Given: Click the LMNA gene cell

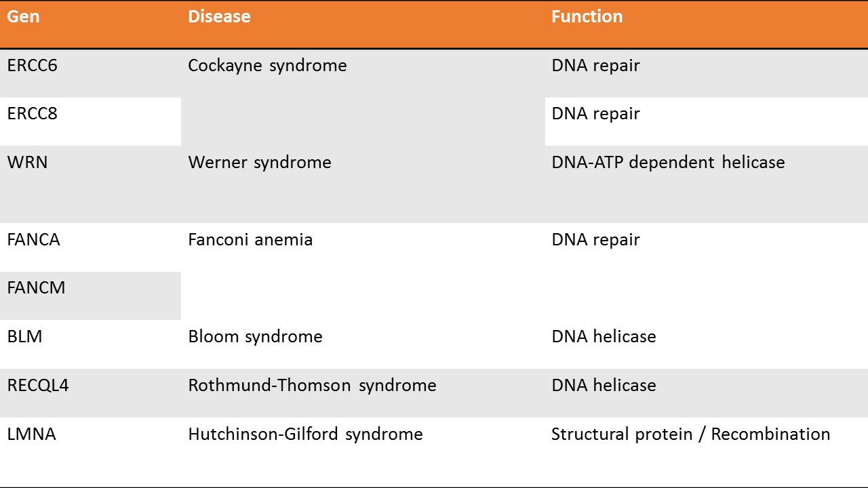Looking at the screenshot, I should [x=90, y=452].
